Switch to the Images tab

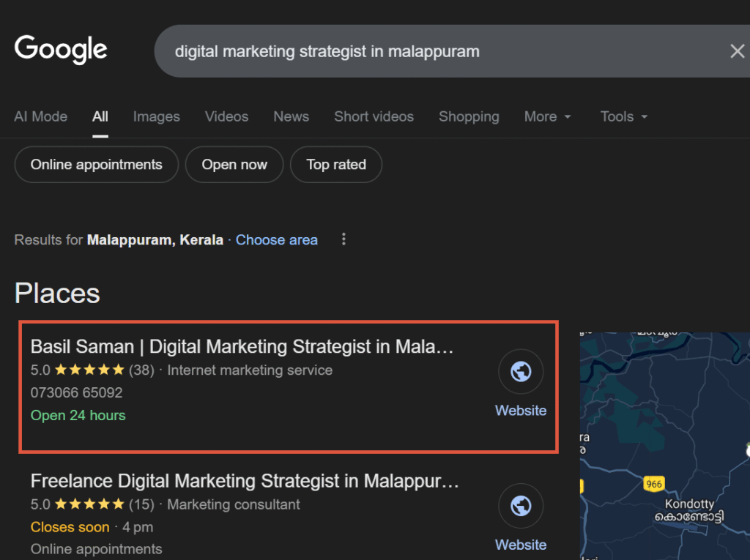click(x=156, y=117)
